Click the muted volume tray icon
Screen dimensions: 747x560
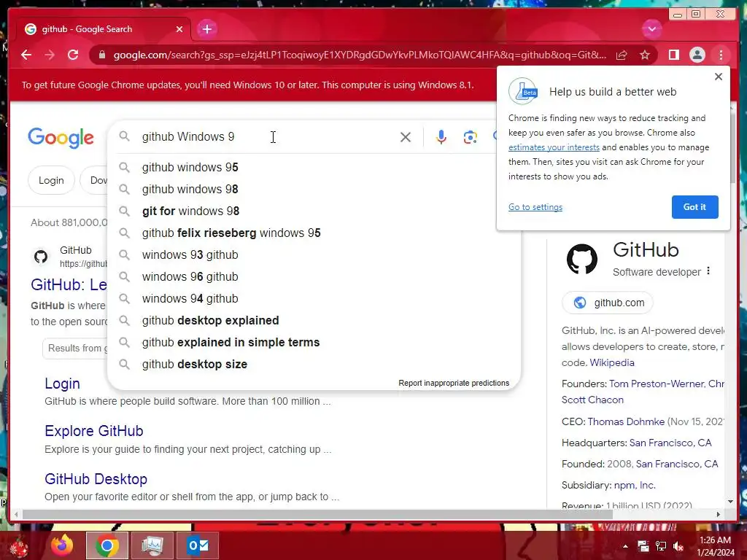[x=678, y=546]
